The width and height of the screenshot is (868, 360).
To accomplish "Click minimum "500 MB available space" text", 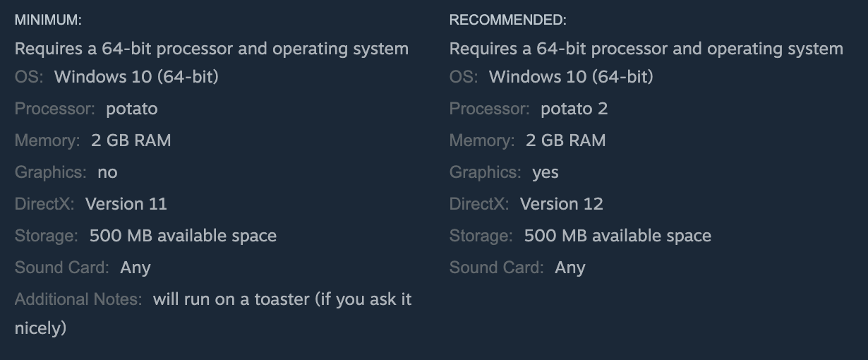I will point(183,236).
